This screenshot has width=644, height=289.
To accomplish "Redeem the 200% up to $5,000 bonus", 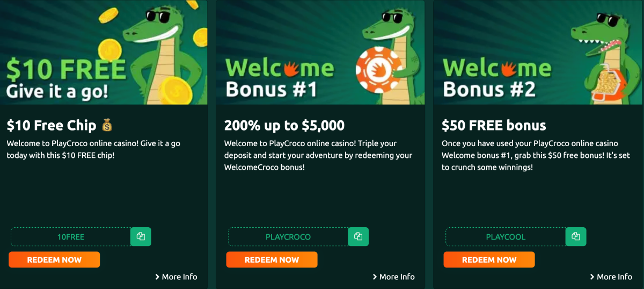I will tap(272, 259).
